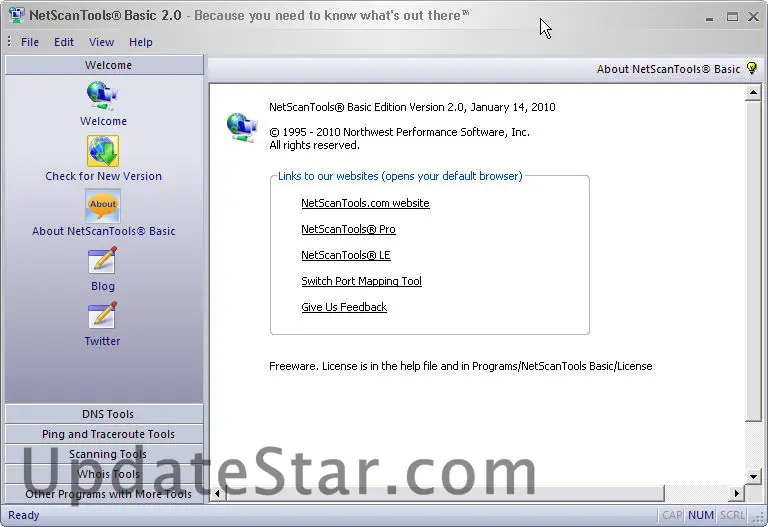Click the vertical scrollbar up arrow
The image size is (768, 527).
coord(753,92)
